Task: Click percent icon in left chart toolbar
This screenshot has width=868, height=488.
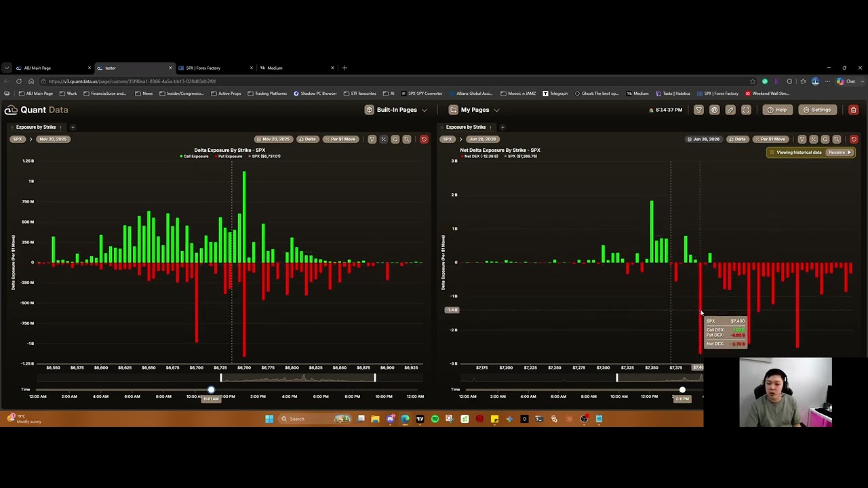Action: pyautogui.click(x=383, y=139)
